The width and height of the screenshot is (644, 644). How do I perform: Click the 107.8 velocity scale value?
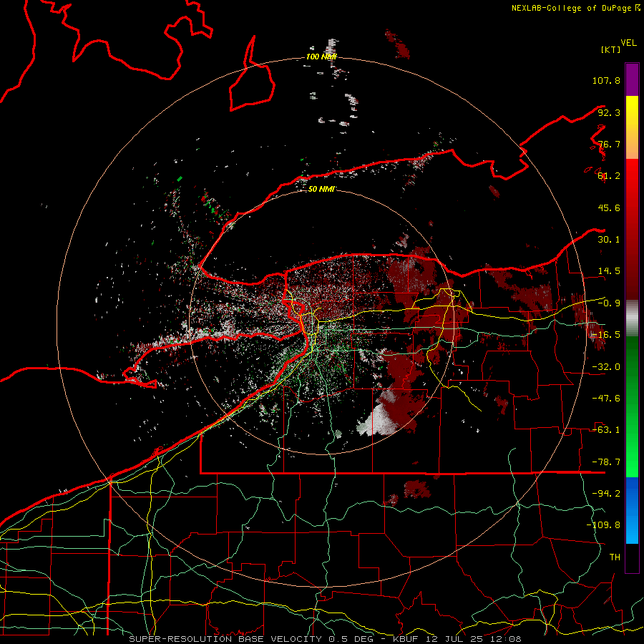pyautogui.click(x=606, y=80)
